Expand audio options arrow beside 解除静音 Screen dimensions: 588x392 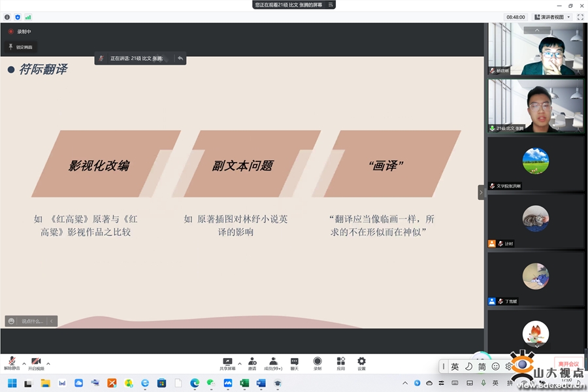point(24,363)
